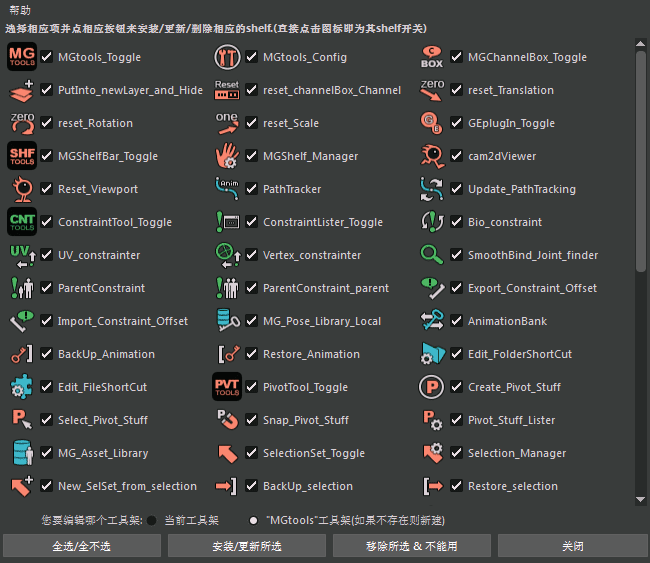Click the MGtools_Config wrench icon

pyautogui.click(x=227, y=57)
